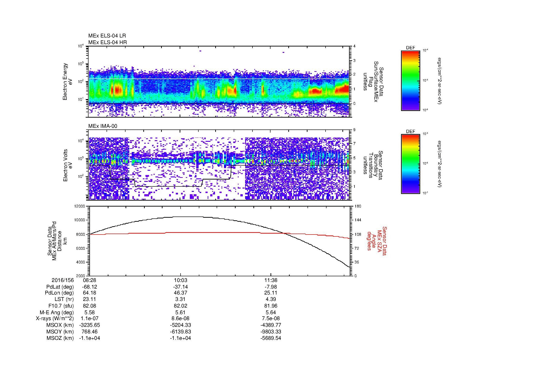Click the lower DEF color bar
The image size is (555, 392).
410,164
